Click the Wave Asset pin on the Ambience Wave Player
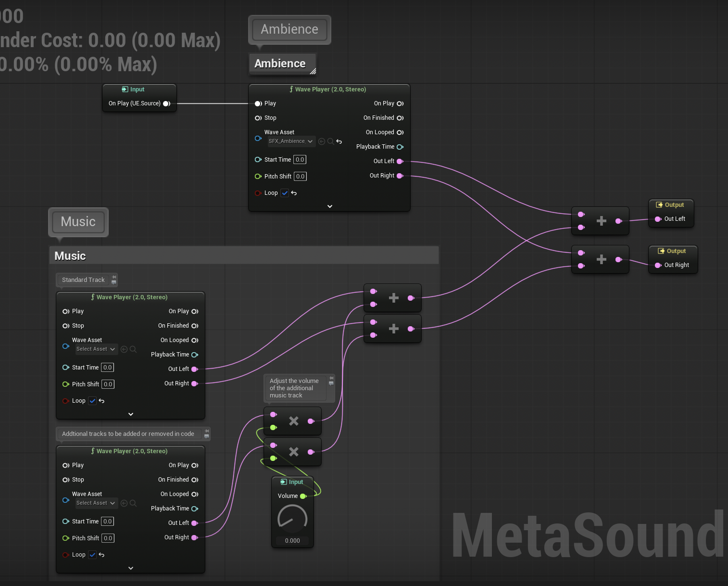 pos(258,139)
